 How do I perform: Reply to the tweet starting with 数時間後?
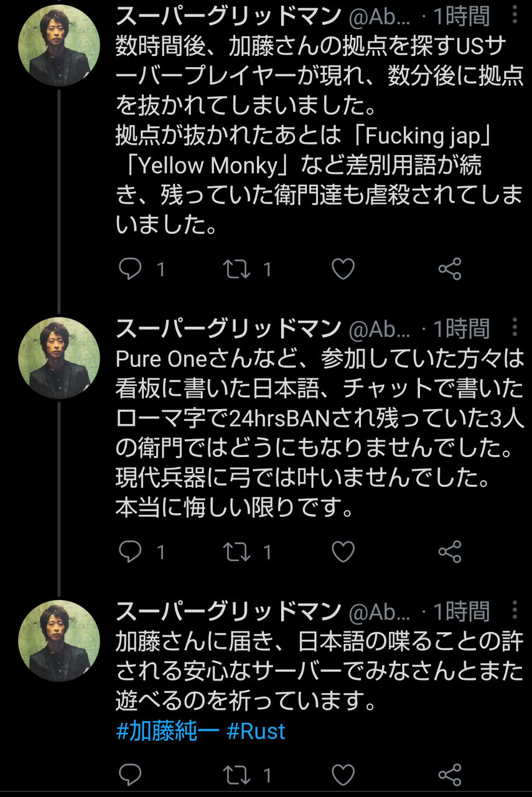131,269
